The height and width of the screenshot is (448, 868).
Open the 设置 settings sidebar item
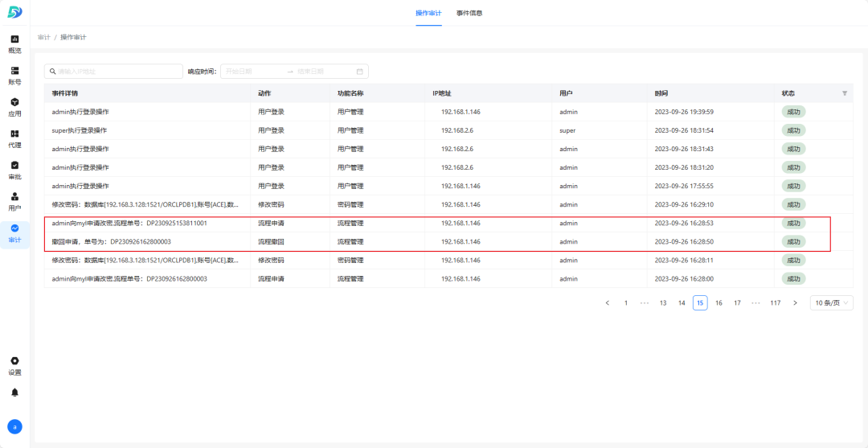15,366
